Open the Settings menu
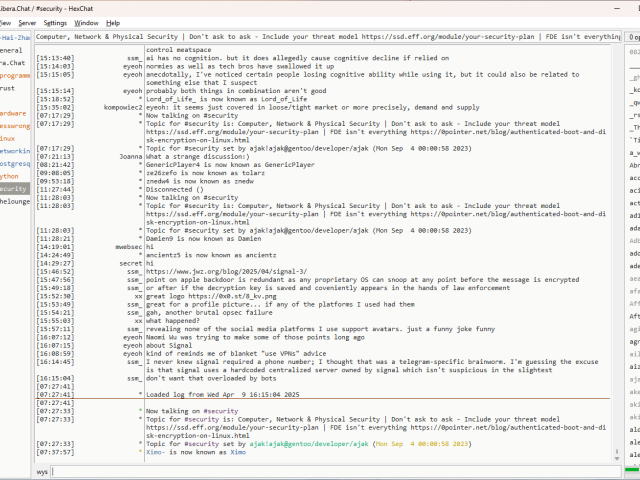 click(x=55, y=23)
